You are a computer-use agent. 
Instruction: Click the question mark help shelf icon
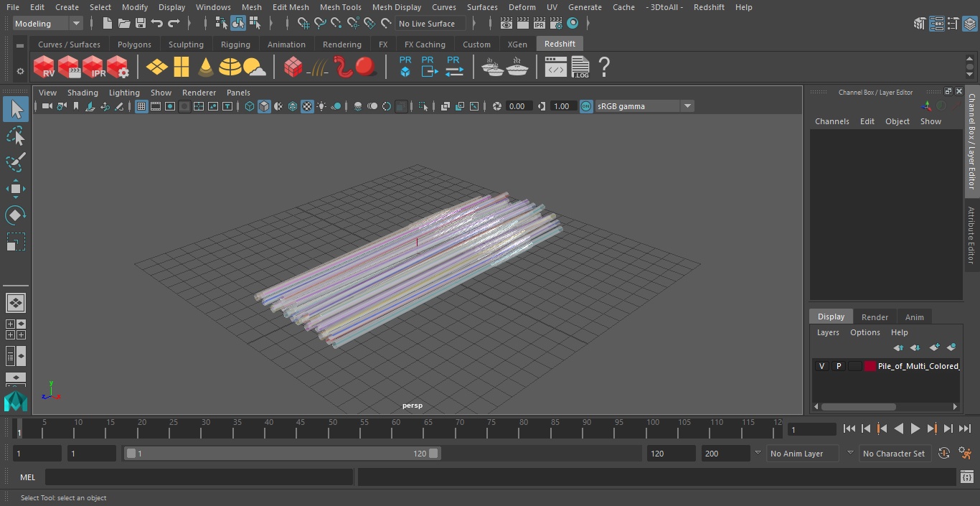604,67
